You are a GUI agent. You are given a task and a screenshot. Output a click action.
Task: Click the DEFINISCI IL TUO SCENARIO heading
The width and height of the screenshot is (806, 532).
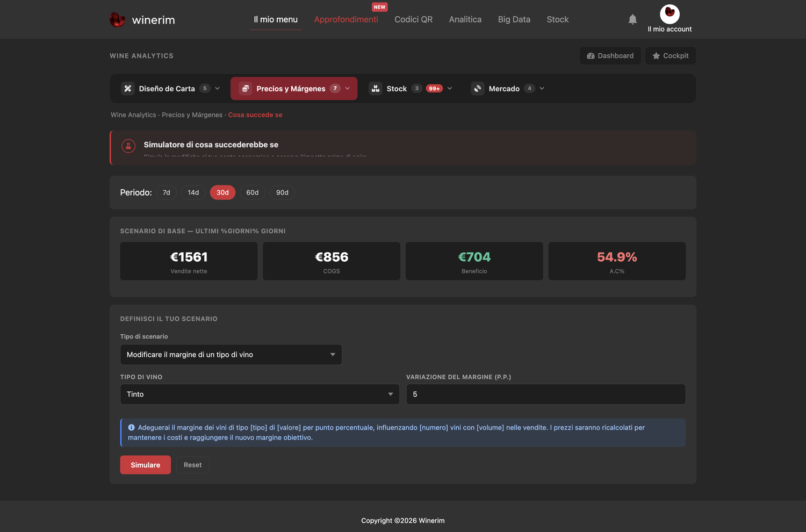(x=169, y=319)
